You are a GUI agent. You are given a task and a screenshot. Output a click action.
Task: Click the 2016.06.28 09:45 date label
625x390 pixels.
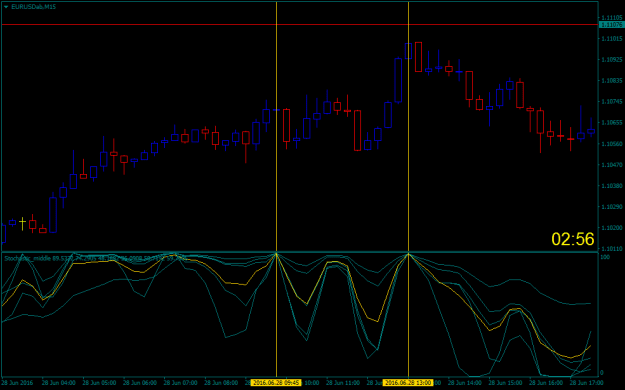(276, 383)
